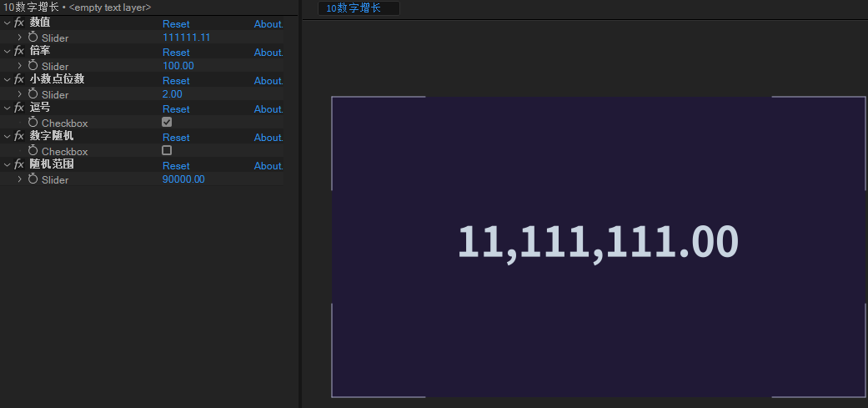Select the 随机范围 effect name

click(x=52, y=164)
